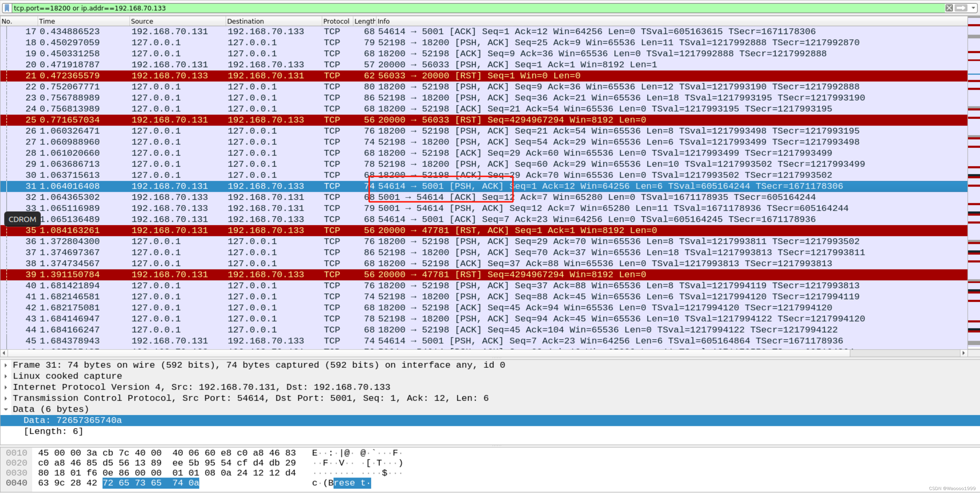This screenshot has width=980, height=493.
Task: Select red RST packet number 39
Action: click(484, 275)
